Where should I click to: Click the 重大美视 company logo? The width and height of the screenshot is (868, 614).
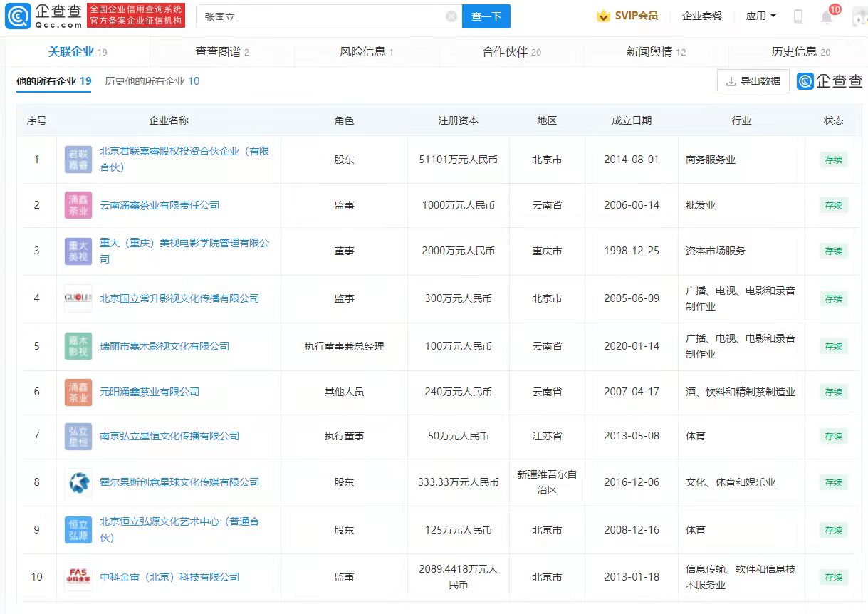coord(78,251)
